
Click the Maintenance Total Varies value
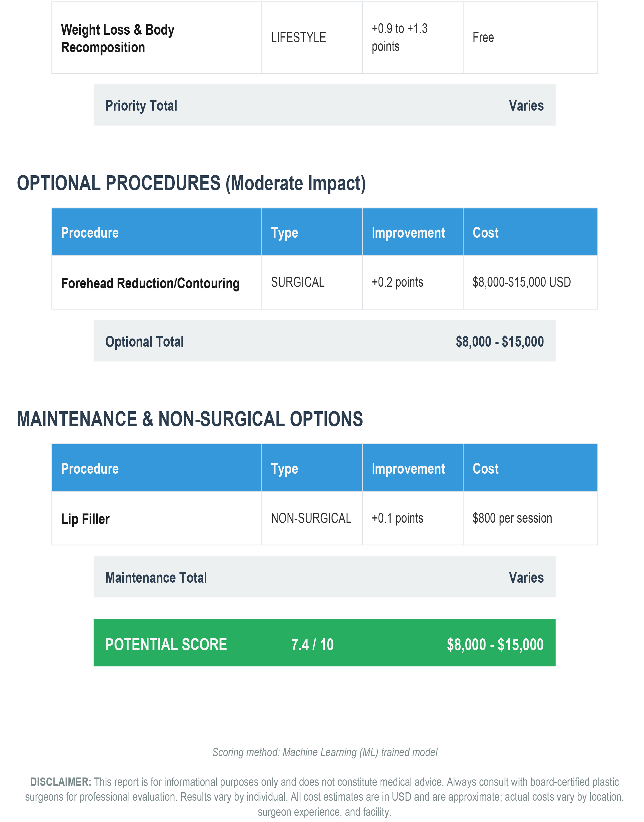pyautogui.click(x=526, y=577)
